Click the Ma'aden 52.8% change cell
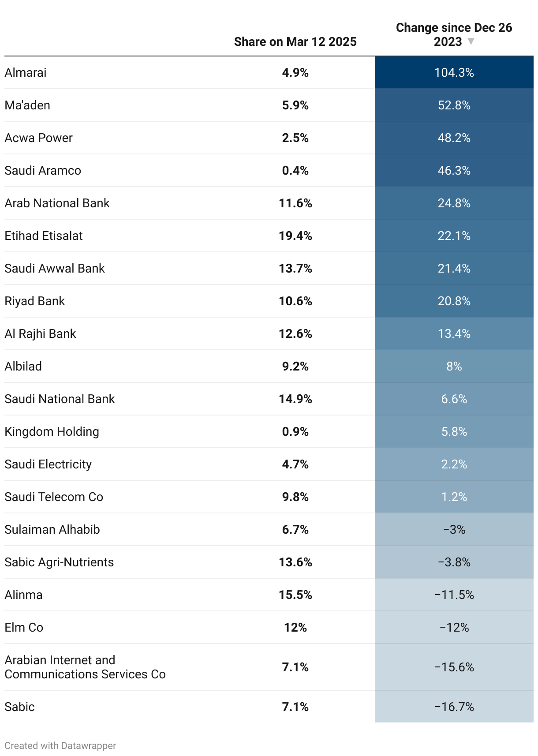This screenshot has height=756, width=538. point(454,105)
